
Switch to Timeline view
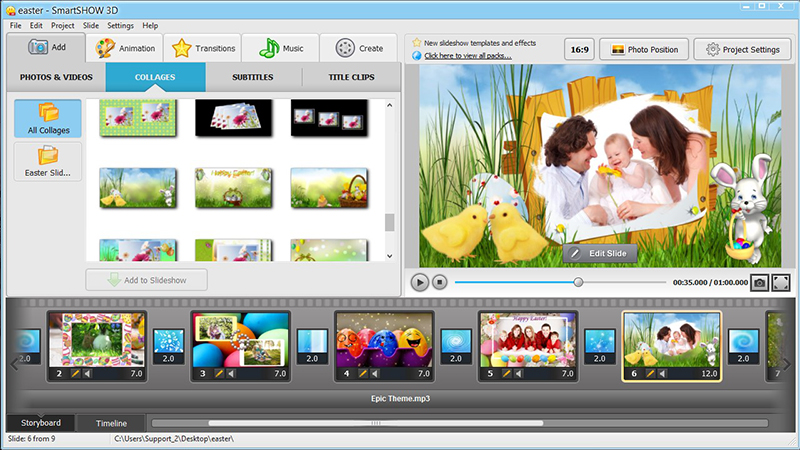click(111, 423)
